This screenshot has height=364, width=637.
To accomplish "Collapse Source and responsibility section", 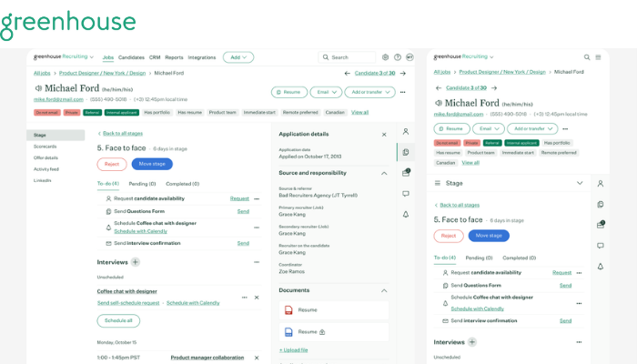I will 384,174.
